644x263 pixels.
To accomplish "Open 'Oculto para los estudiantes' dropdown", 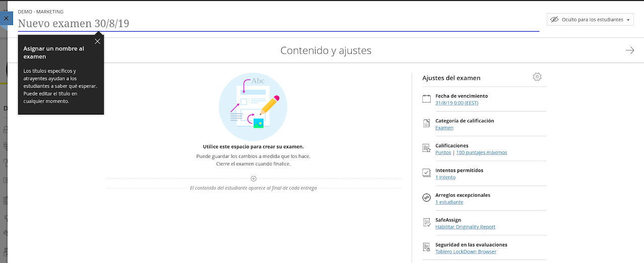I will coord(590,20).
